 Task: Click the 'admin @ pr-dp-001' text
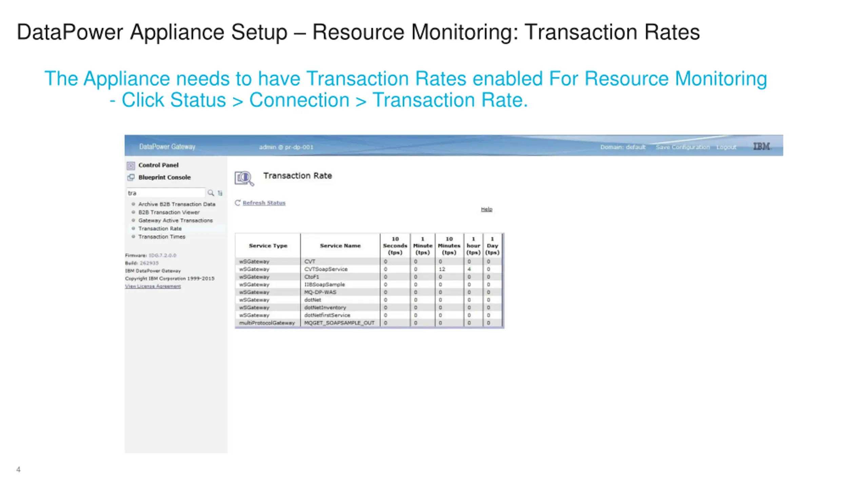(286, 147)
